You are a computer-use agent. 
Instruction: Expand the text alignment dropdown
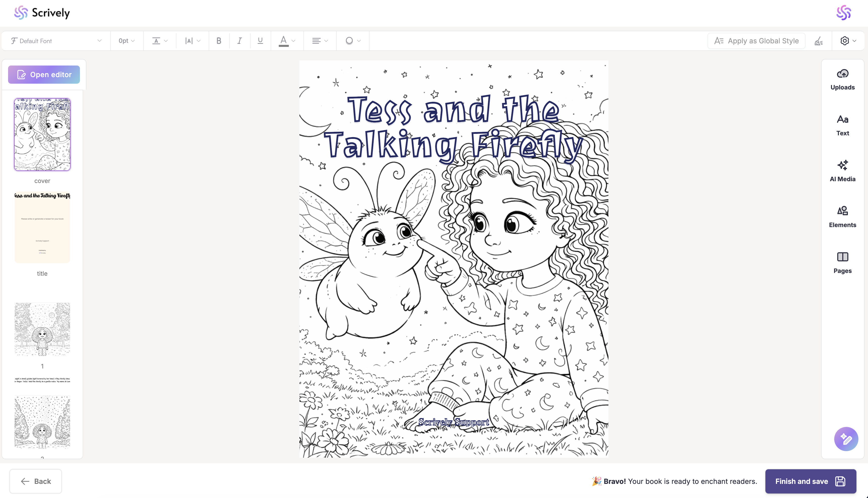[x=320, y=41]
